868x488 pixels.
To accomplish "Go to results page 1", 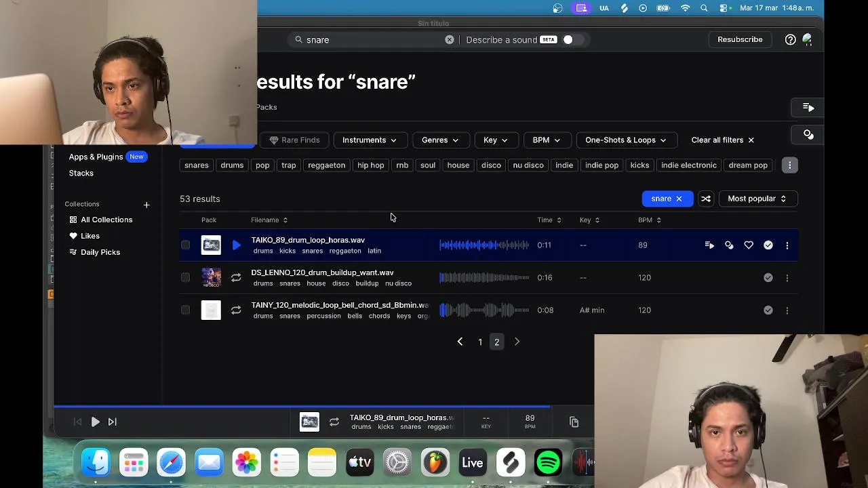I will [x=480, y=342].
